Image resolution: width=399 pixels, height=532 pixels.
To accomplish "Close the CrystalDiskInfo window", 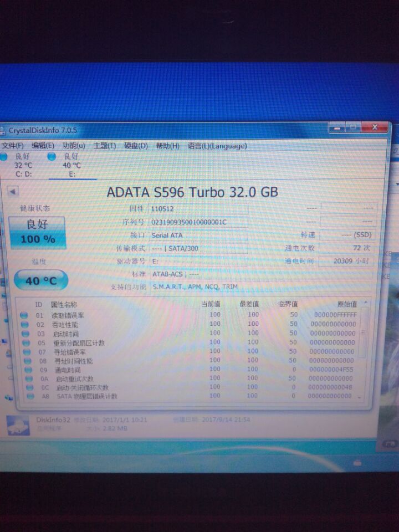I will [375, 127].
